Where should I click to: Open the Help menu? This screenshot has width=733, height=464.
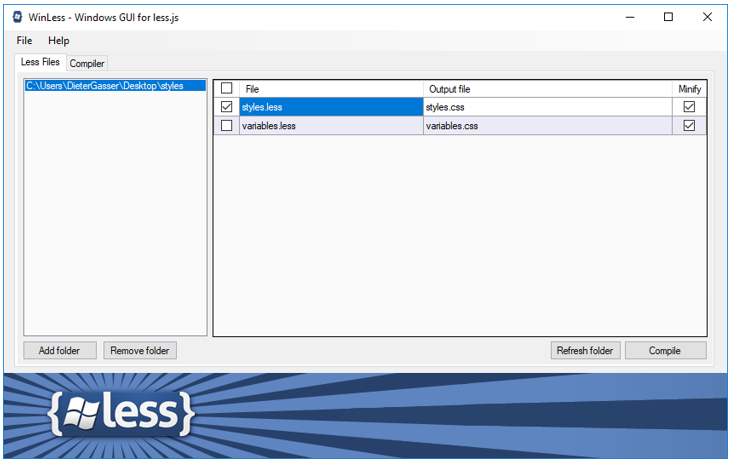[59, 41]
